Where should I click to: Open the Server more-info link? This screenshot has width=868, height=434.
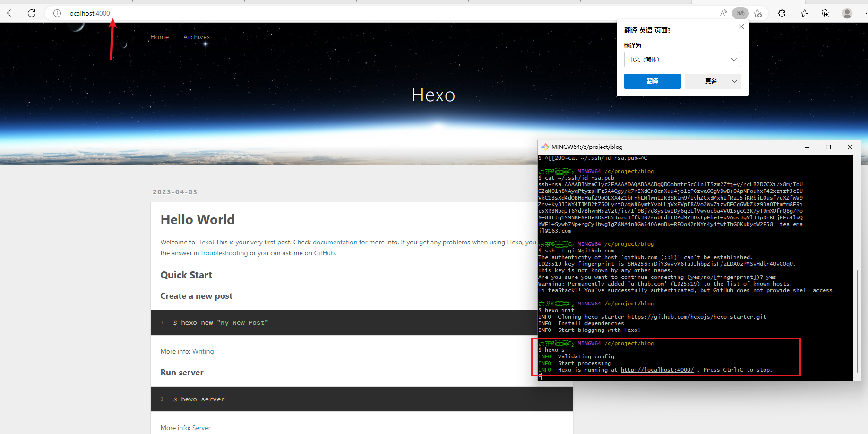[x=201, y=428]
